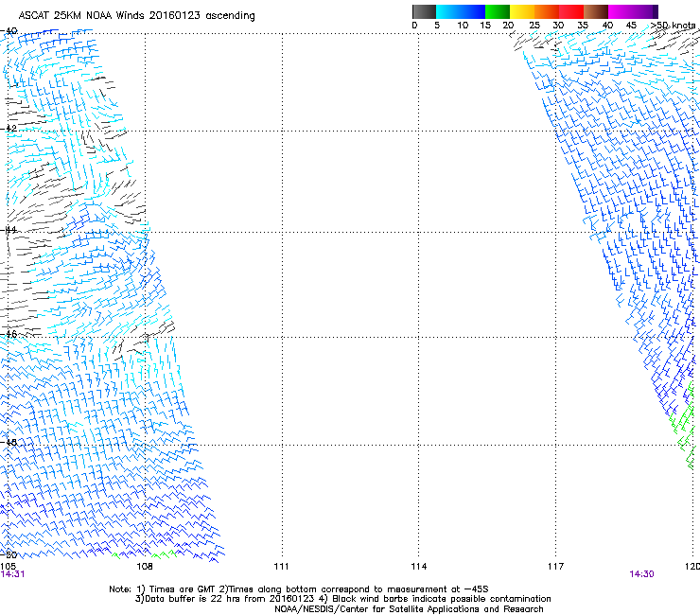Click the green 15-20 knots color band
Screen dimensions: 700x615
click(498, 11)
